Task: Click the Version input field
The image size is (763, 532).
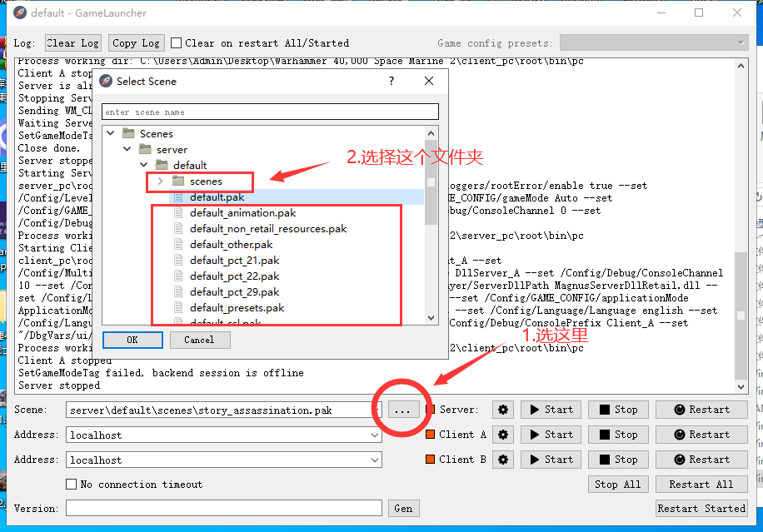Action: pos(224,508)
